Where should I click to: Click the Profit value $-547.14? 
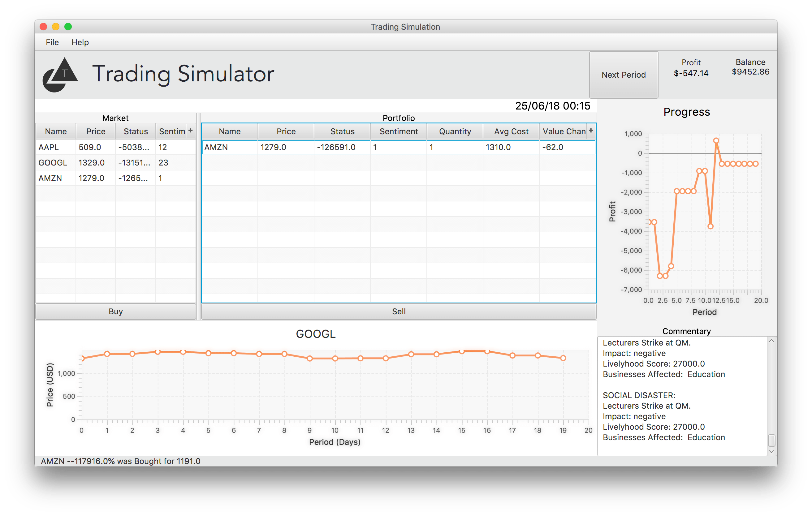[691, 73]
